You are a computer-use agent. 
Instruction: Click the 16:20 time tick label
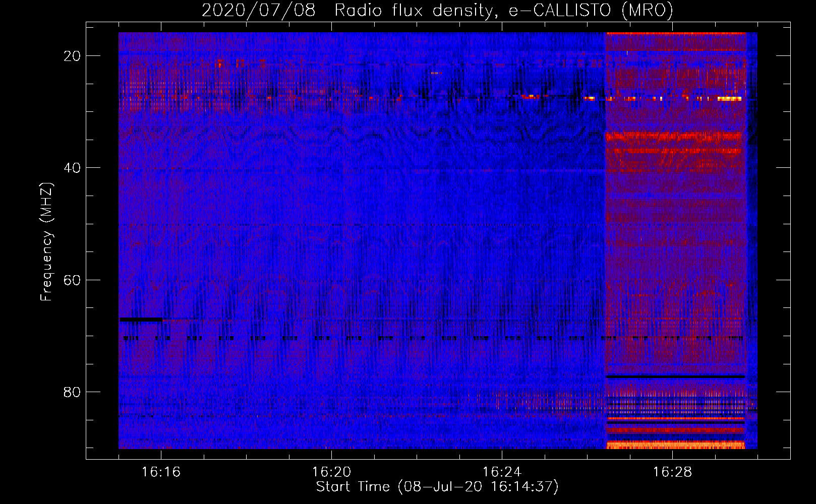click(331, 472)
